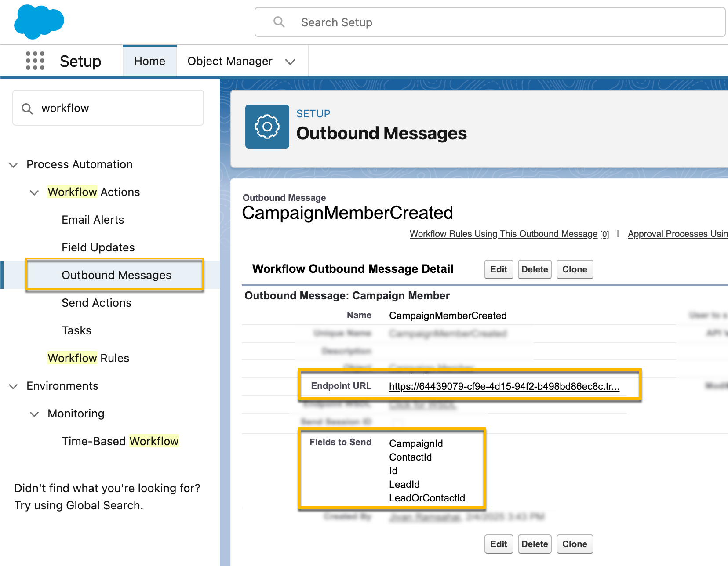728x566 pixels.
Task: Select the Monitoring label
Action: coord(76,414)
